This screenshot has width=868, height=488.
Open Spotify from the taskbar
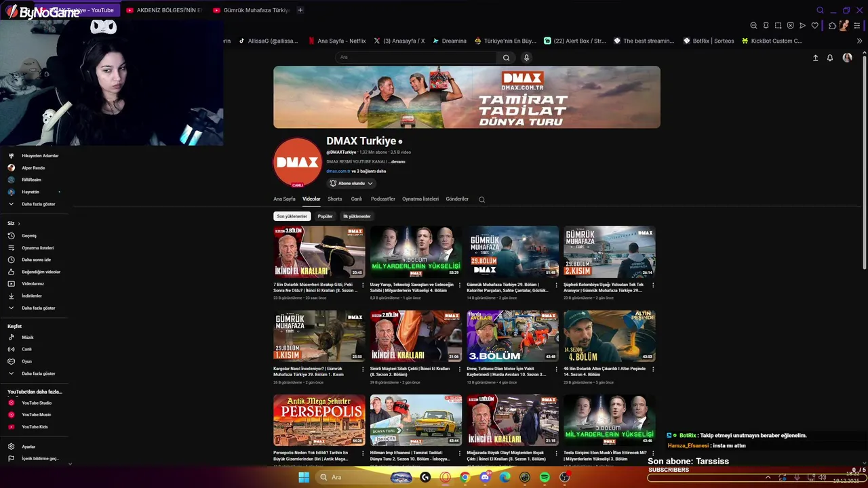click(x=545, y=477)
